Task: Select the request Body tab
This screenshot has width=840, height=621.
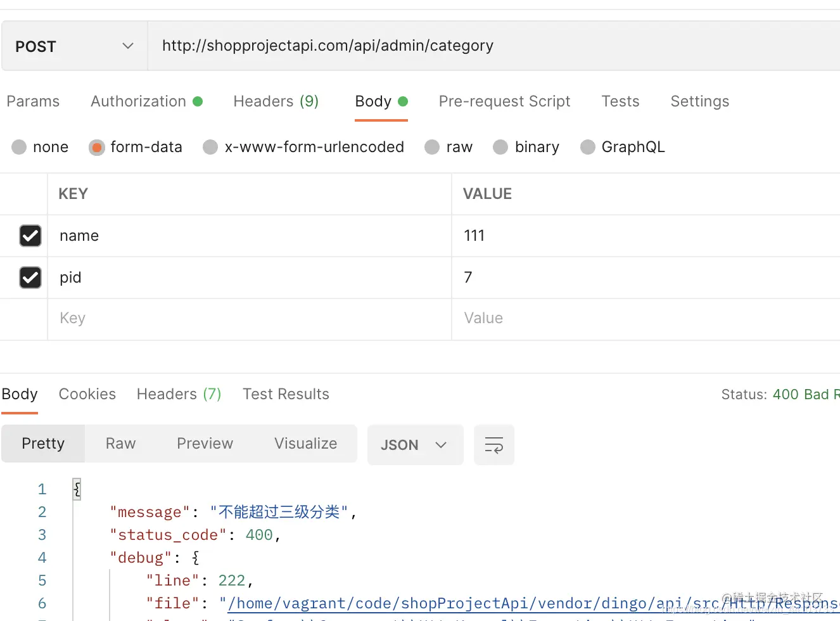Action: coord(381,101)
